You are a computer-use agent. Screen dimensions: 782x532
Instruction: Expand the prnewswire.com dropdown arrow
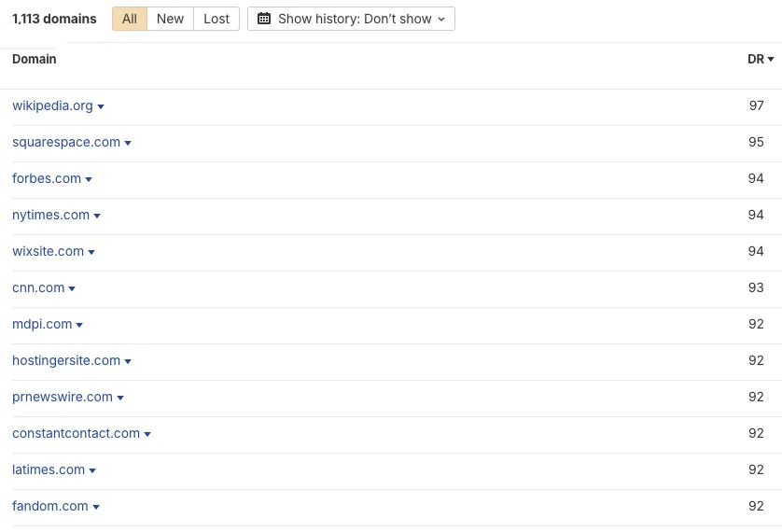pos(120,398)
